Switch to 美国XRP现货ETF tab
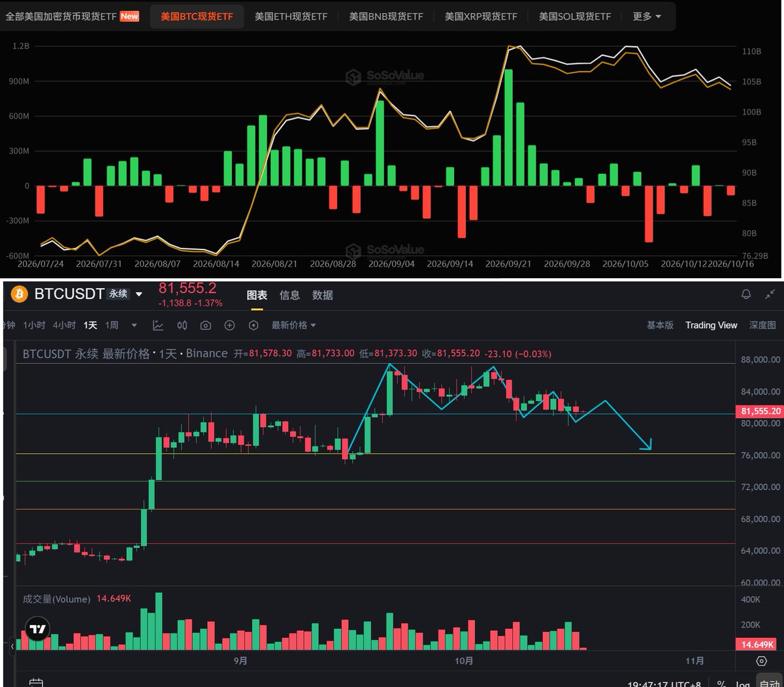 click(481, 16)
